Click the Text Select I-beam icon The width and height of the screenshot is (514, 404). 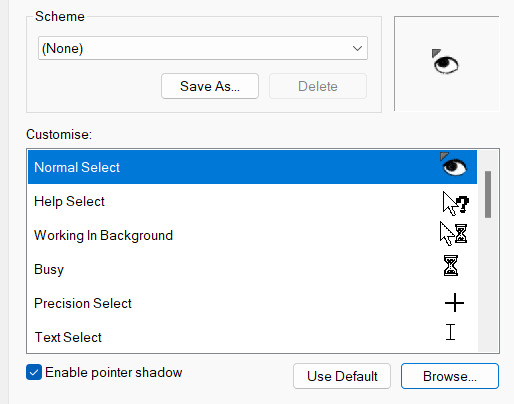coord(450,332)
